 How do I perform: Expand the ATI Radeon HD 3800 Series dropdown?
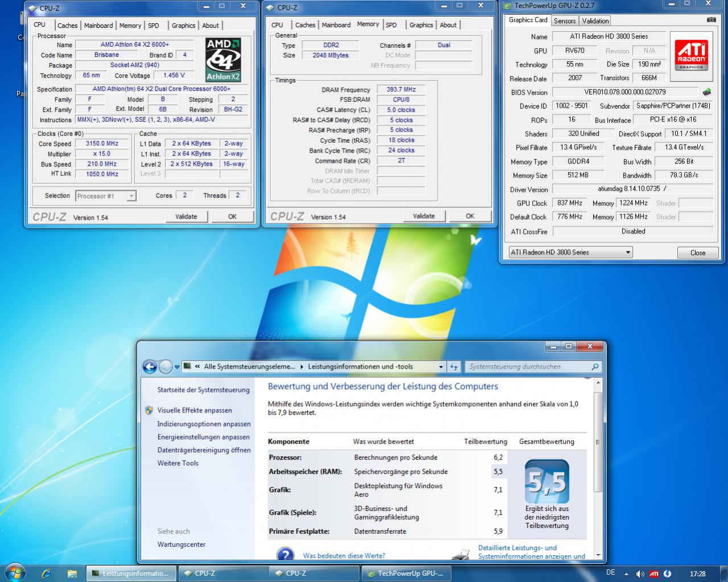[x=628, y=253]
